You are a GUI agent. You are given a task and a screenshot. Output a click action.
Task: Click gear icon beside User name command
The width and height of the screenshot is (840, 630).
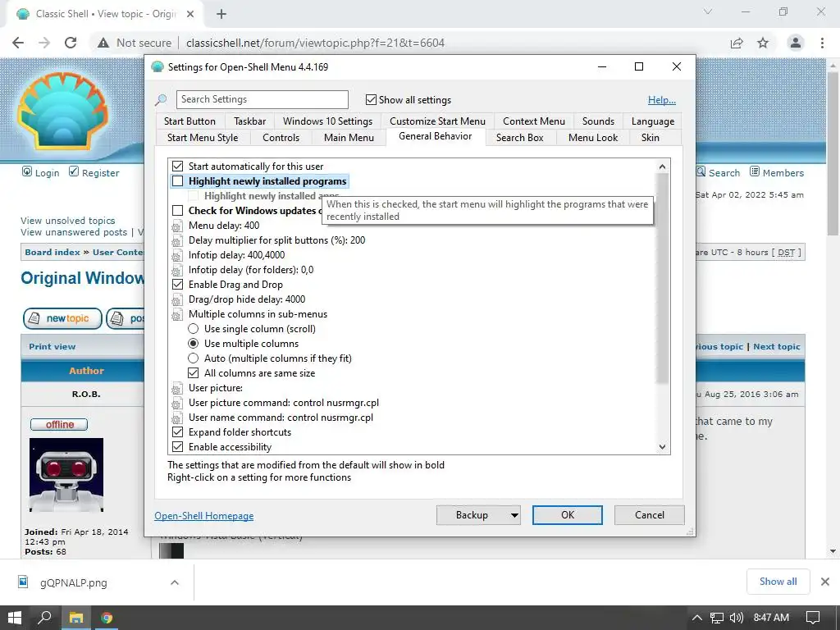pos(177,418)
